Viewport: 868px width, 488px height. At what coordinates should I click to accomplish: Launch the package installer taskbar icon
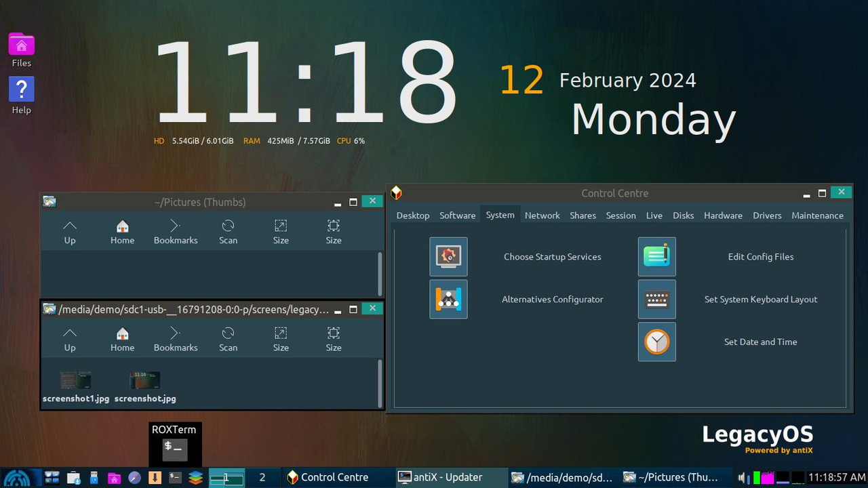74,478
